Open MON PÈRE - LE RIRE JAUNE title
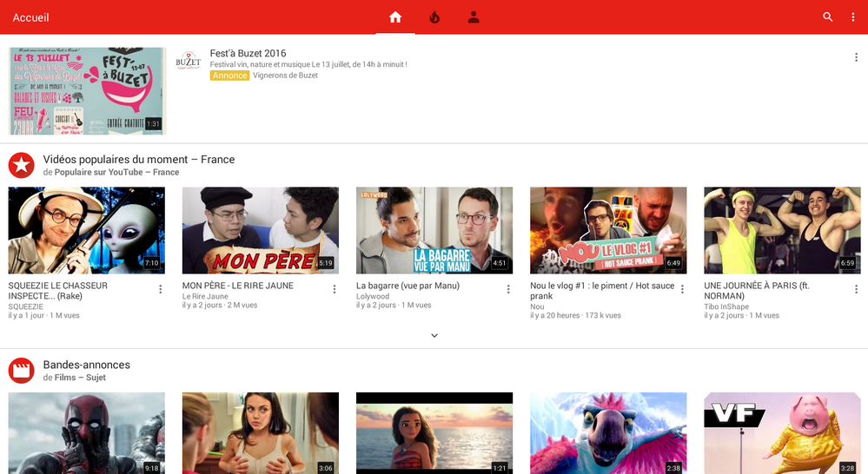The image size is (868, 474). [x=238, y=286]
